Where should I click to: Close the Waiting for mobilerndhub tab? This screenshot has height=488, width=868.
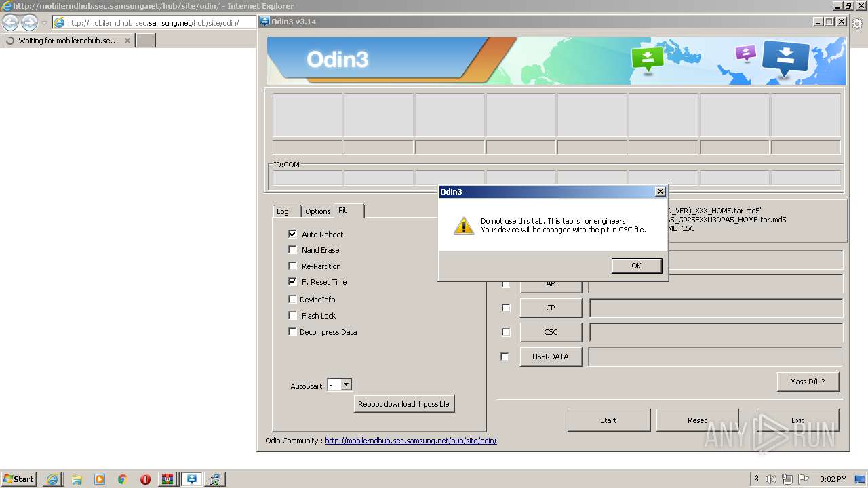tap(127, 41)
